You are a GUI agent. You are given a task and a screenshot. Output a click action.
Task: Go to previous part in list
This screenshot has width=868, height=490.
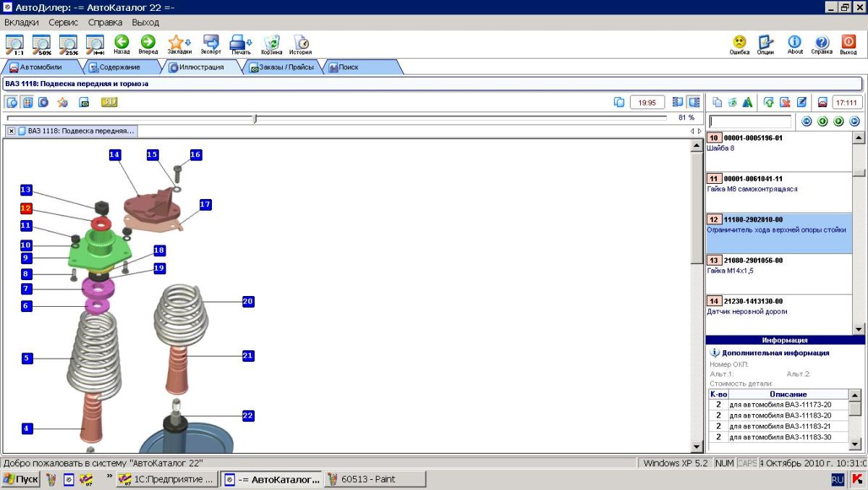click(x=822, y=122)
